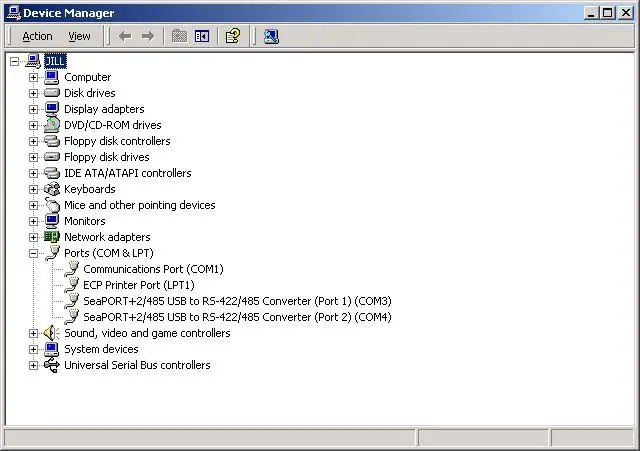
Task: Collapse the JILL root node
Action: point(14,62)
